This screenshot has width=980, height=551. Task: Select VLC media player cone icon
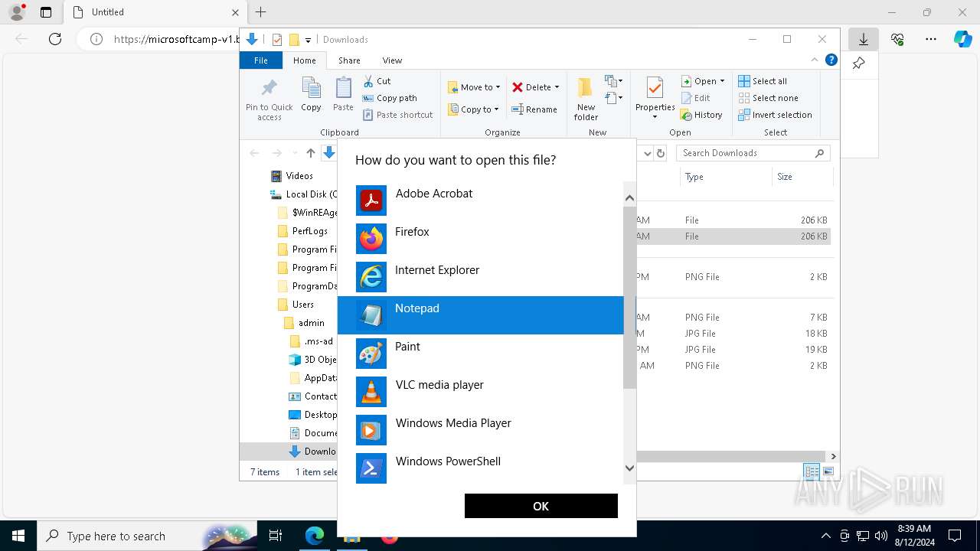pyautogui.click(x=371, y=392)
